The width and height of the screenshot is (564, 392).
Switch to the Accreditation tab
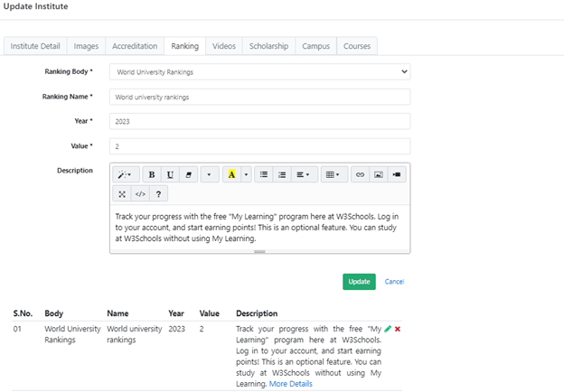pos(133,46)
